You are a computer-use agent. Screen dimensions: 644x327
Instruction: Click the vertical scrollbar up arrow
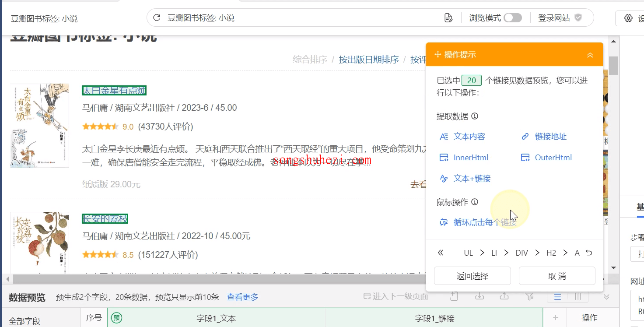pyautogui.click(x=614, y=42)
